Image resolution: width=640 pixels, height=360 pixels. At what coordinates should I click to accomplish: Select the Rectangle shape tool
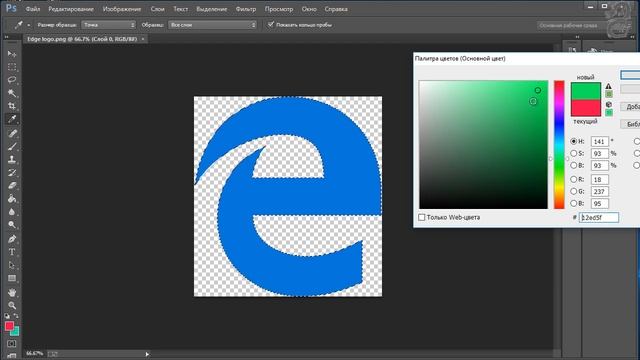coord(12,278)
